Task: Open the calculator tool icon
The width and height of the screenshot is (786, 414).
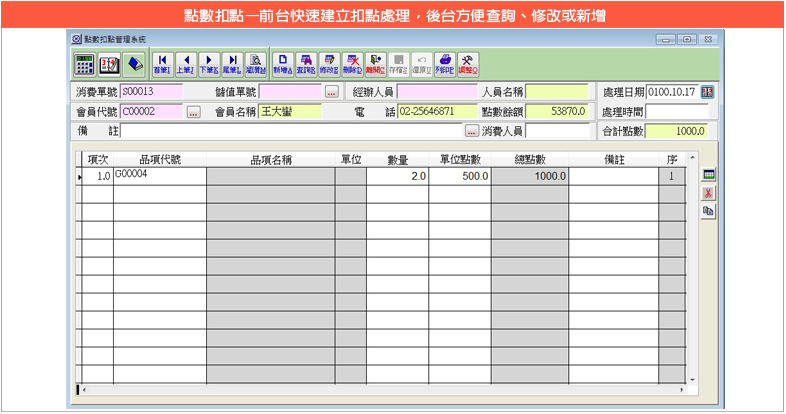Action: click(85, 64)
